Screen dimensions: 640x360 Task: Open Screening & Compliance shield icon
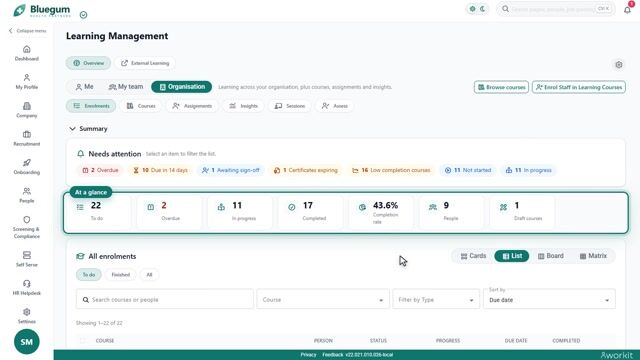[x=27, y=220]
